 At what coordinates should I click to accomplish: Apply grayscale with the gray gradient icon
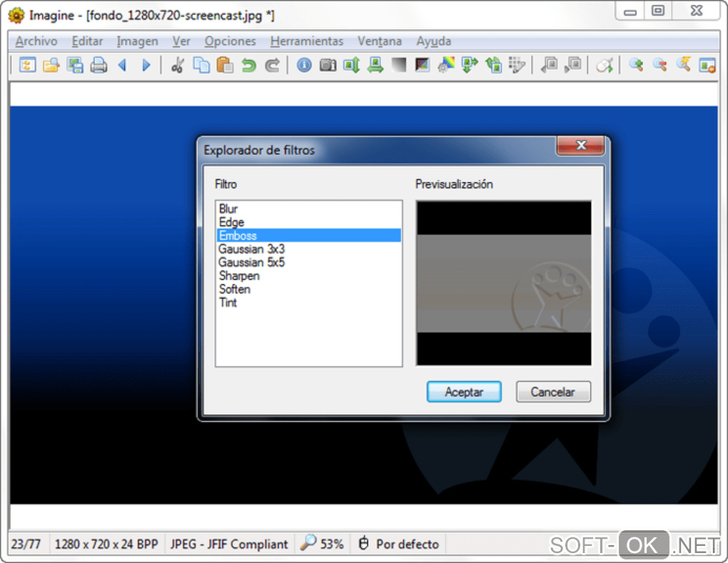click(x=399, y=65)
